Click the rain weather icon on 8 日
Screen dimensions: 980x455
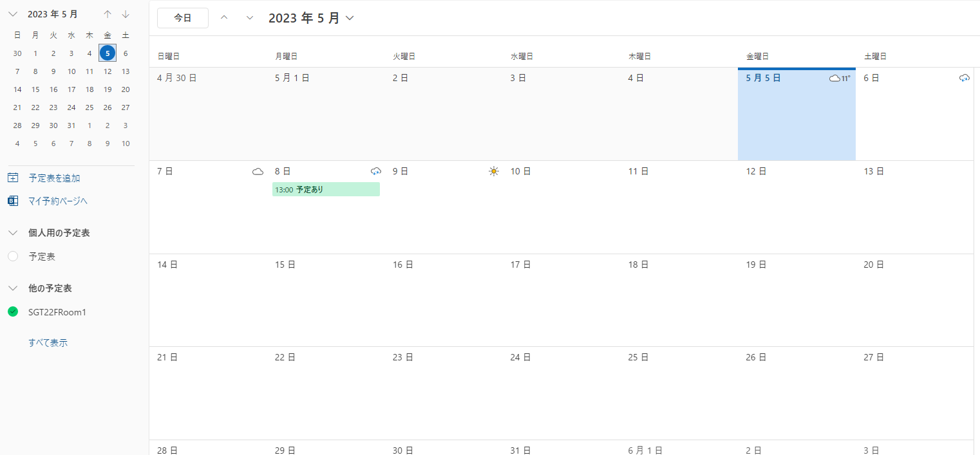375,171
